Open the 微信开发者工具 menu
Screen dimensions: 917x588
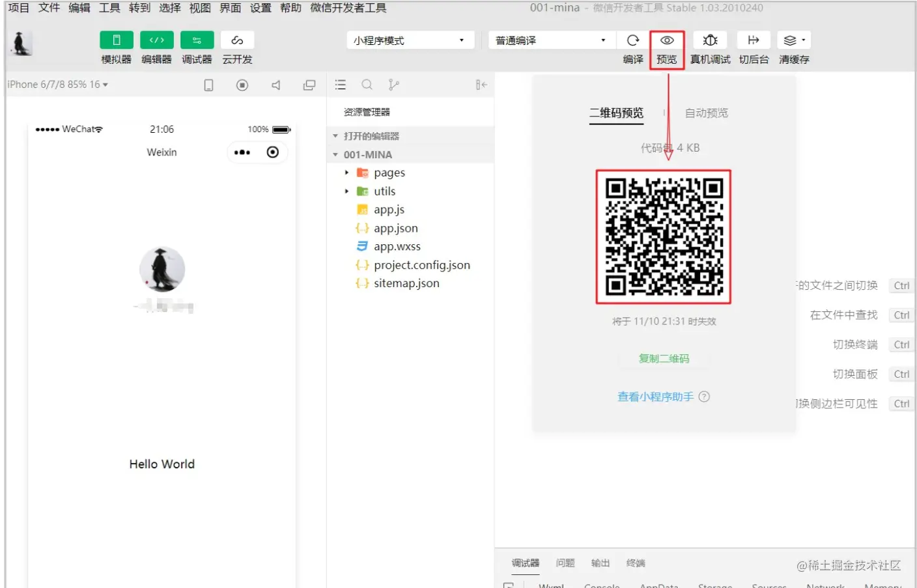coord(348,8)
